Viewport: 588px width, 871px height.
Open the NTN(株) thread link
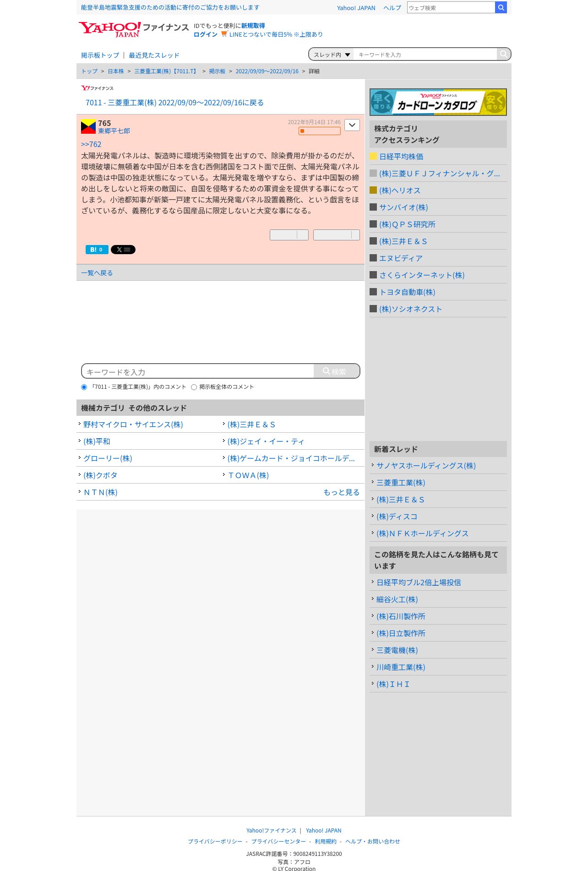click(x=100, y=492)
